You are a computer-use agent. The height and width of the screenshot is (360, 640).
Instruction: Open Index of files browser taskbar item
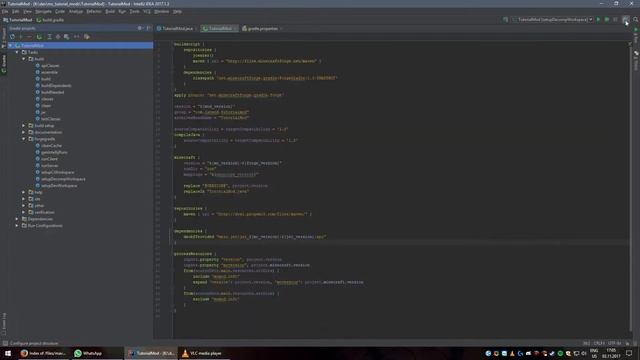(x=43, y=353)
